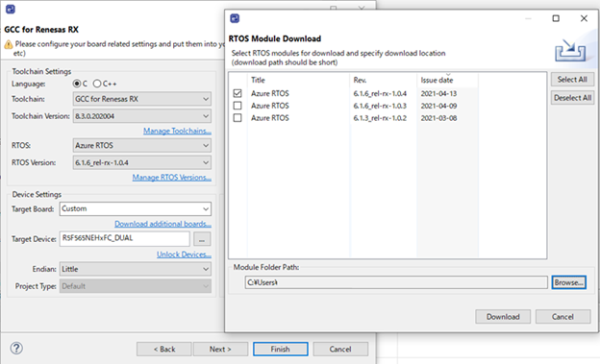
Task: Open the Toolchain Version dropdown
Action: [142, 116]
